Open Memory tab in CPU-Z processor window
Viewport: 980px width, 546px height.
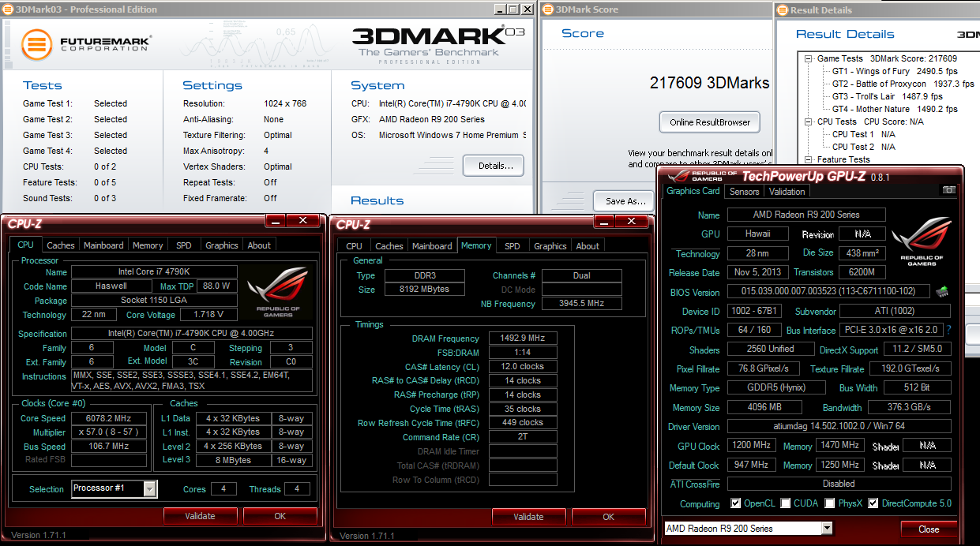click(148, 245)
